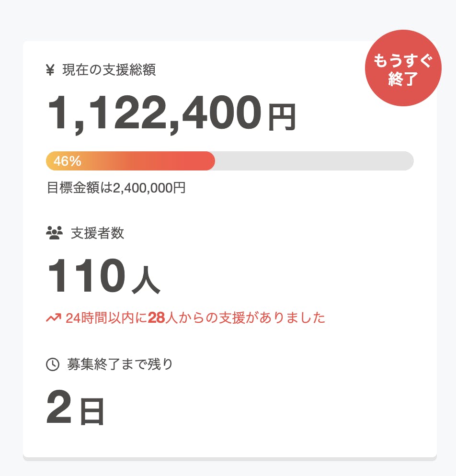Click the yen symbol icon
Image resolution: width=456 pixels, height=476 pixels.
50,70
